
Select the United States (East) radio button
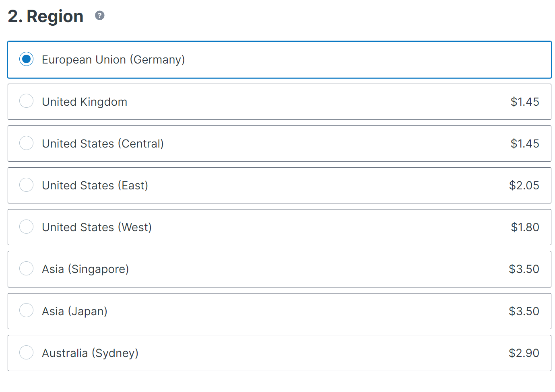[27, 185]
